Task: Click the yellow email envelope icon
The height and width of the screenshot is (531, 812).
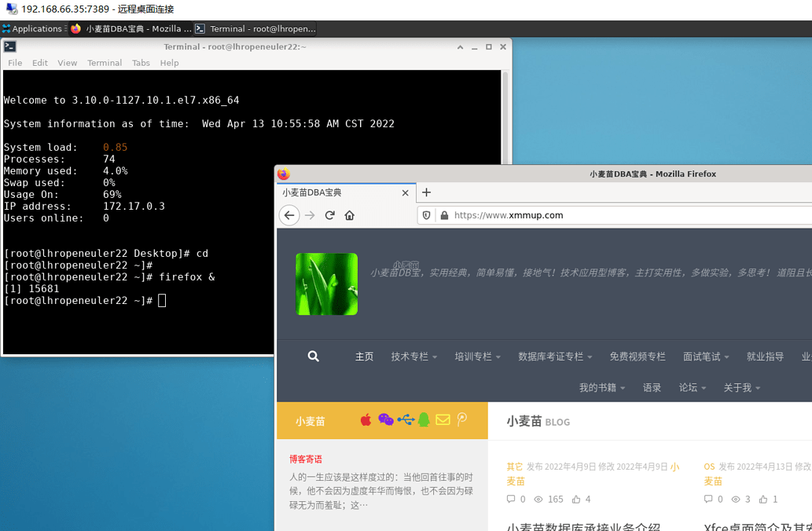Action: point(443,420)
